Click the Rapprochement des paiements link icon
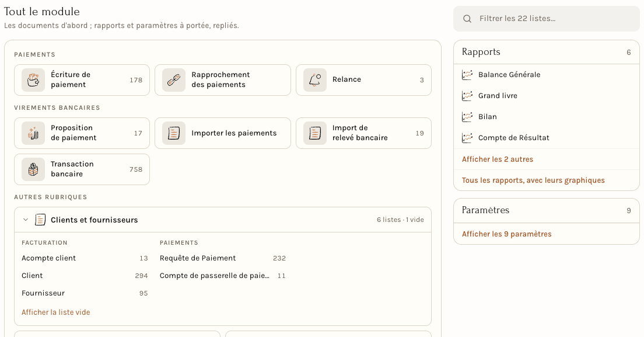The height and width of the screenshot is (337, 644). 174,80
